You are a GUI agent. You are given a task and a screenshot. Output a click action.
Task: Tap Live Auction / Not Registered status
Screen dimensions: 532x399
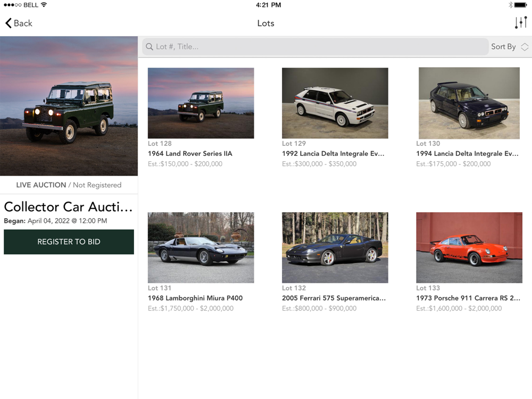click(x=69, y=185)
